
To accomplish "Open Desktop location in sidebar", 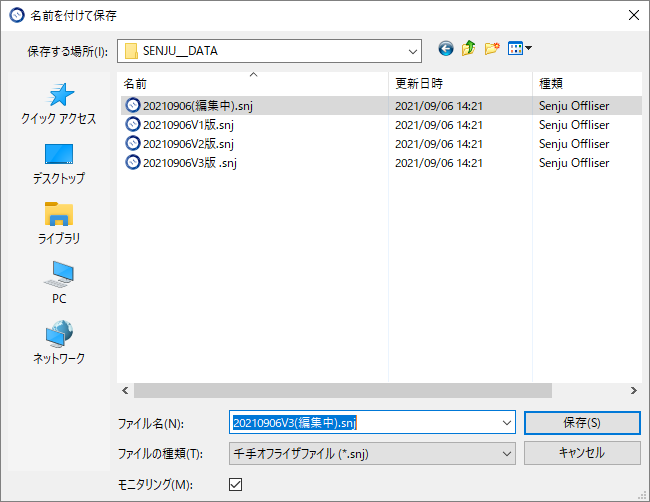I will [x=59, y=164].
